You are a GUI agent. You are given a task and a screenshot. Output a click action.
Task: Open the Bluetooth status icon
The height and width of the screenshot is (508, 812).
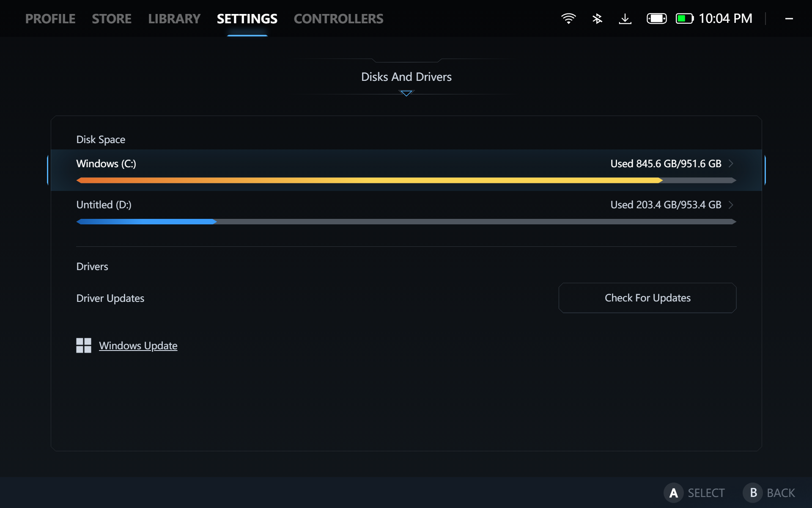(x=597, y=18)
